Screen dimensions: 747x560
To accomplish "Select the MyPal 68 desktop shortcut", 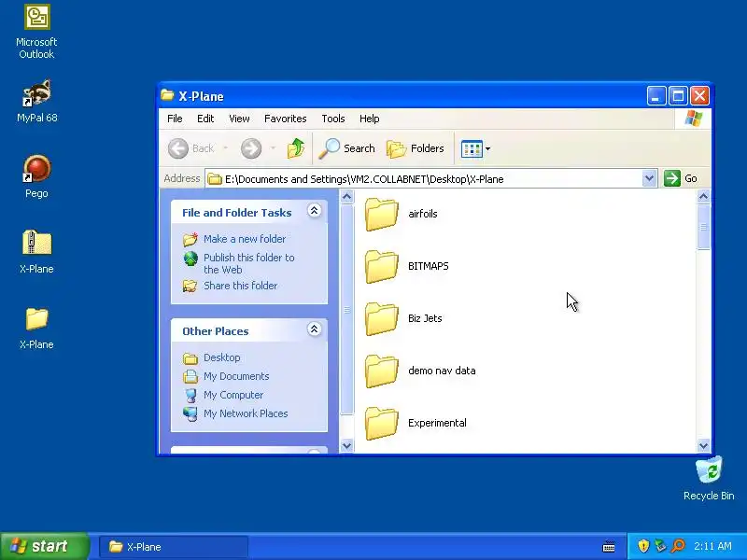I will point(36,102).
